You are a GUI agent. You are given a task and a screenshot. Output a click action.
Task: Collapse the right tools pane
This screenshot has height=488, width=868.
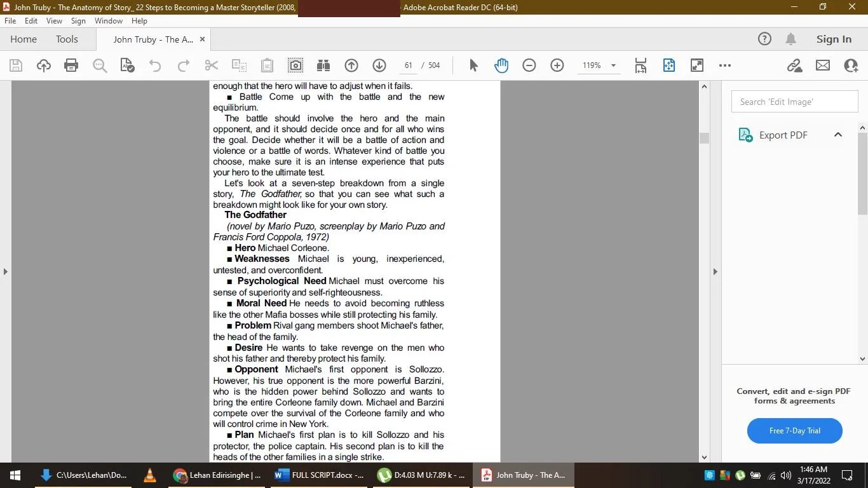pos(715,271)
